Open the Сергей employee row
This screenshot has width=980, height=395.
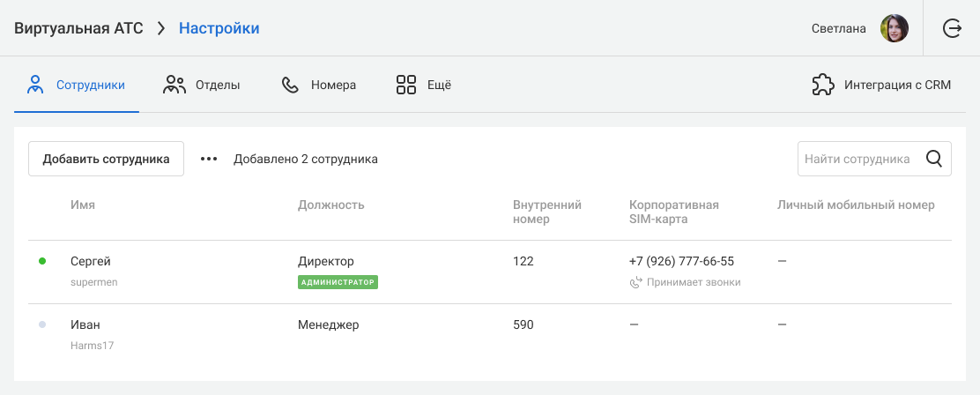click(490, 272)
